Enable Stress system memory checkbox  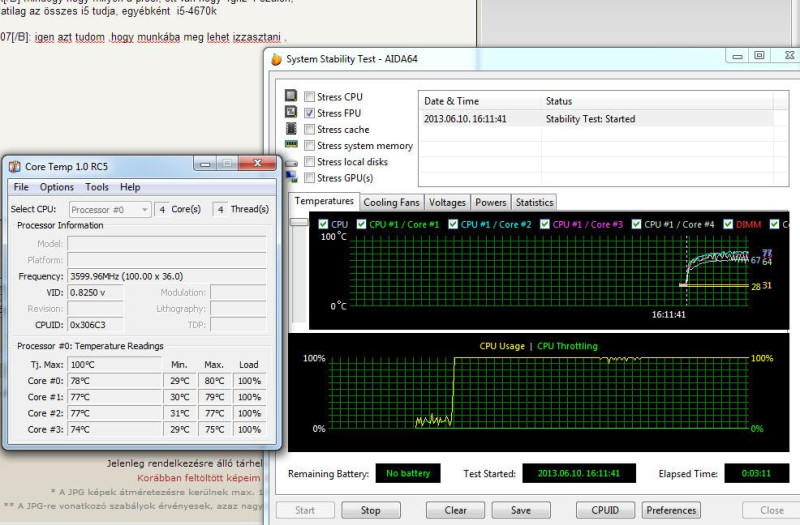309,145
